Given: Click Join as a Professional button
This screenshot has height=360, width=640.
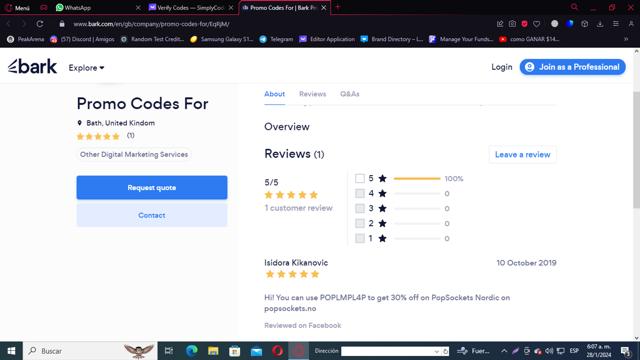Looking at the screenshot, I should [x=572, y=67].
